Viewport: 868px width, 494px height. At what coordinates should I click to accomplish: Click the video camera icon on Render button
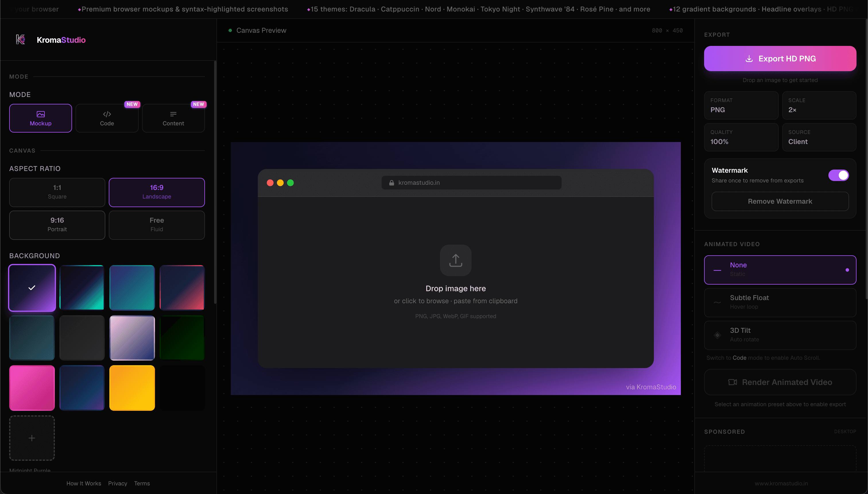click(733, 382)
